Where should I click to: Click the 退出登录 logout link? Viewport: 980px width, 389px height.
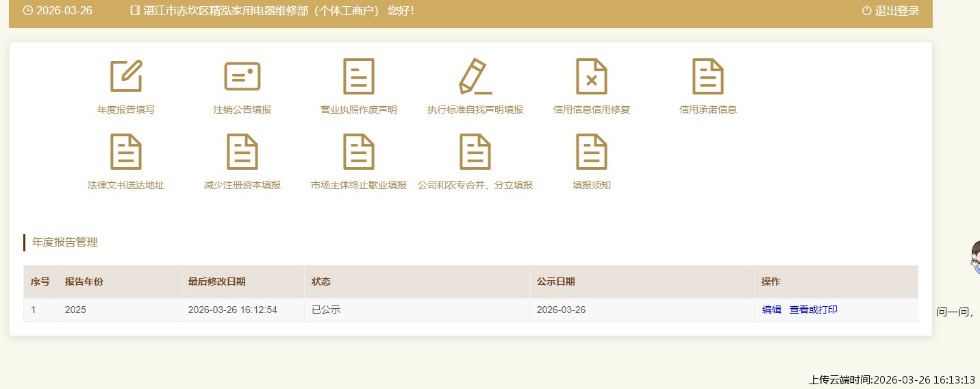pyautogui.click(x=897, y=11)
